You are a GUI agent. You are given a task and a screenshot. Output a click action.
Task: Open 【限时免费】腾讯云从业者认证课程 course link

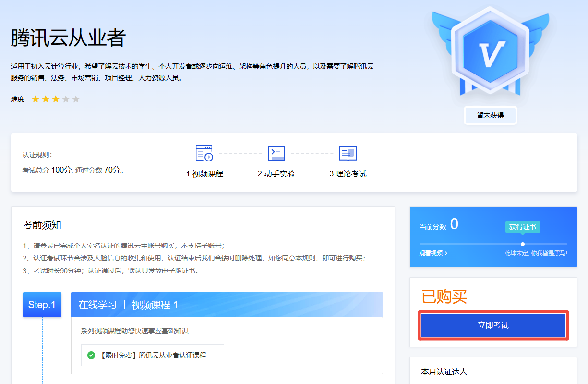point(153,355)
